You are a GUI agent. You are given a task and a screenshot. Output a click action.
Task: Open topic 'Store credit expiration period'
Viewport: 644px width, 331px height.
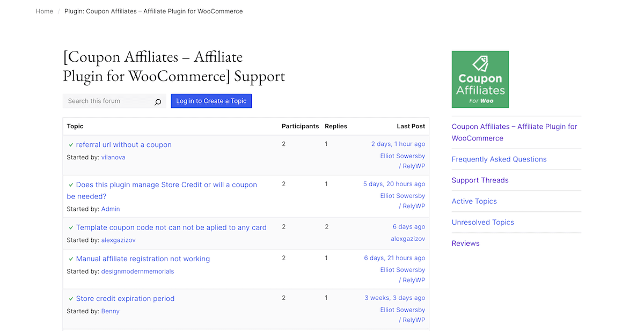[125, 299]
